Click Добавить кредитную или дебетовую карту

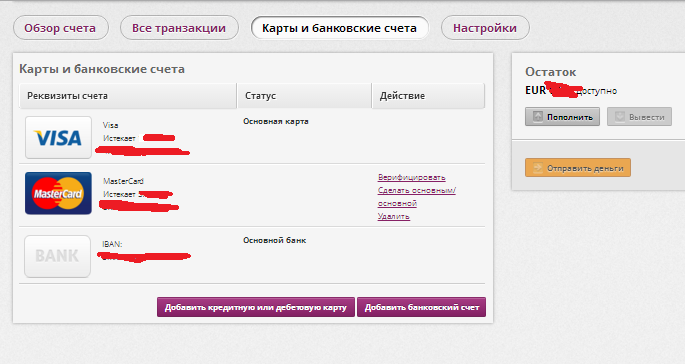tap(256, 307)
